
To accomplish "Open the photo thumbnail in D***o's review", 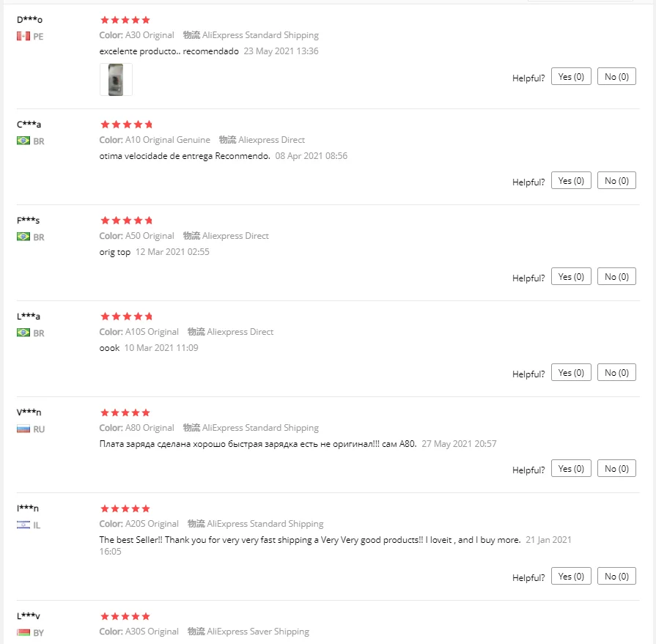I will tap(116, 79).
